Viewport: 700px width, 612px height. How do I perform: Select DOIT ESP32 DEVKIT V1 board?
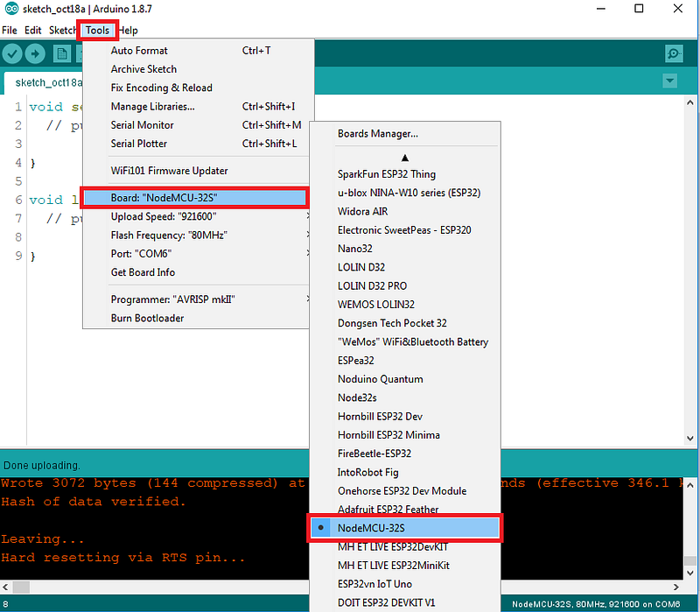coord(405,602)
